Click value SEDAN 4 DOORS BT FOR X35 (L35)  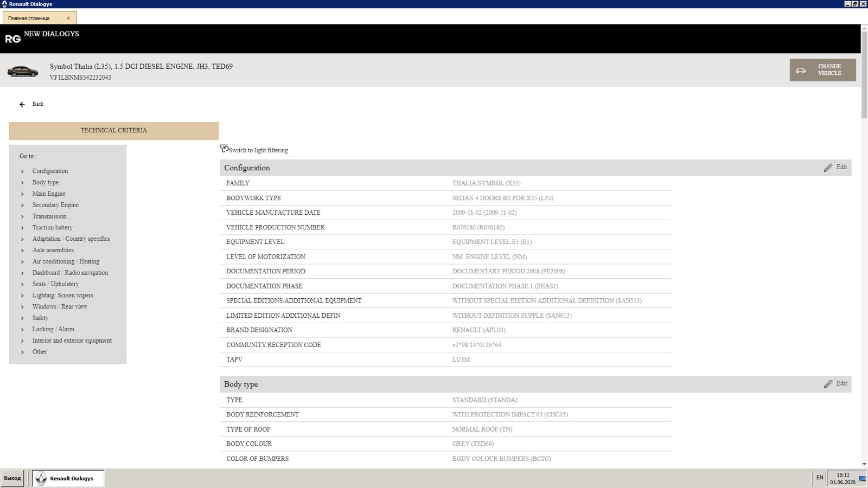(503, 198)
